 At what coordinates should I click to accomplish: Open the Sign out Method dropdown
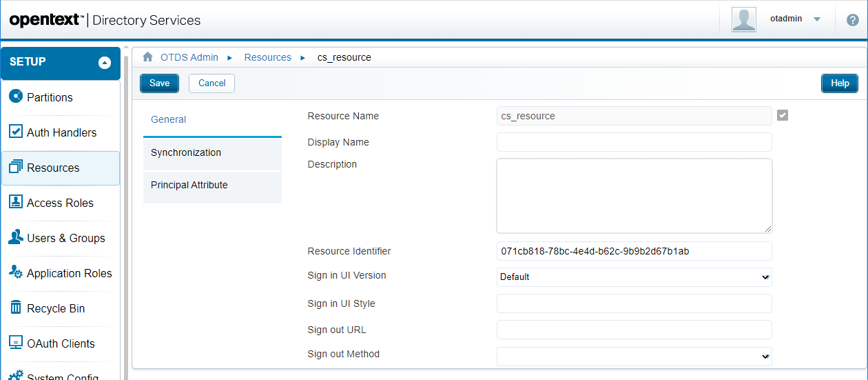point(634,356)
